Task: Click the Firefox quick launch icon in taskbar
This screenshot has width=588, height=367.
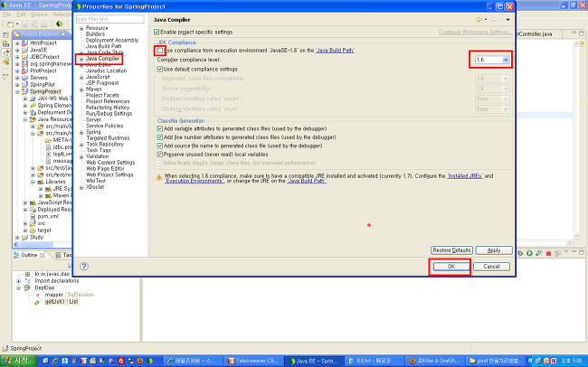Action: coord(140,361)
